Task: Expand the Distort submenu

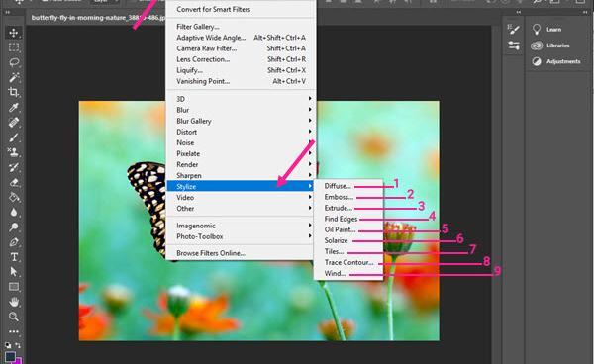Action: (x=241, y=132)
